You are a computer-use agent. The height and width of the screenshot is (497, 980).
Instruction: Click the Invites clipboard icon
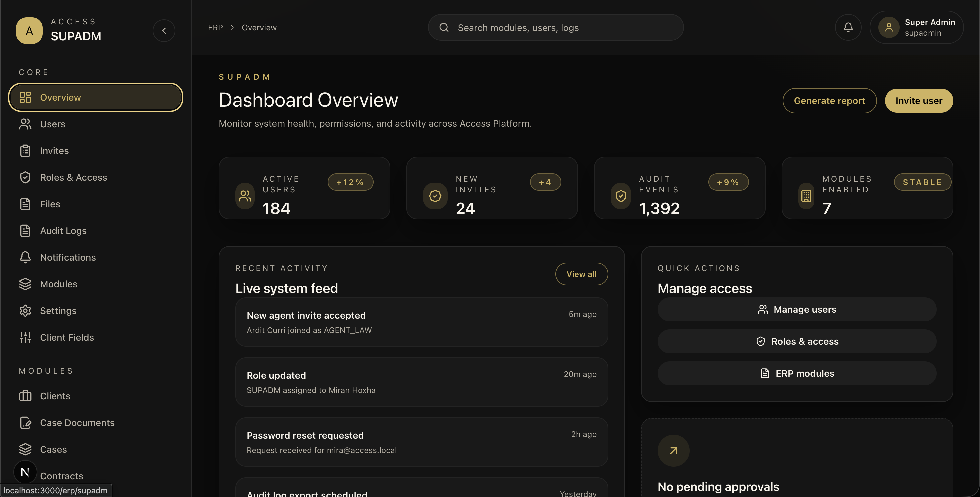[x=25, y=151]
